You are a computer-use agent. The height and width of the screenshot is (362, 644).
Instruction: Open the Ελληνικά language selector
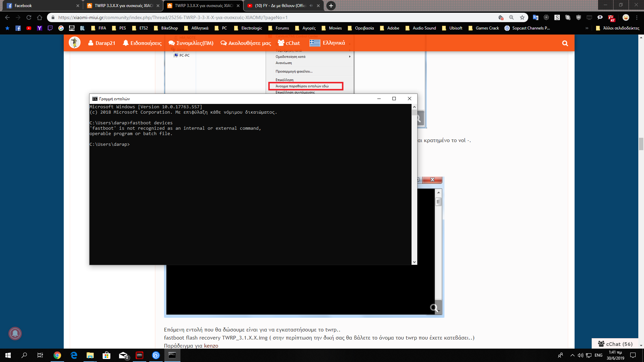pyautogui.click(x=327, y=43)
